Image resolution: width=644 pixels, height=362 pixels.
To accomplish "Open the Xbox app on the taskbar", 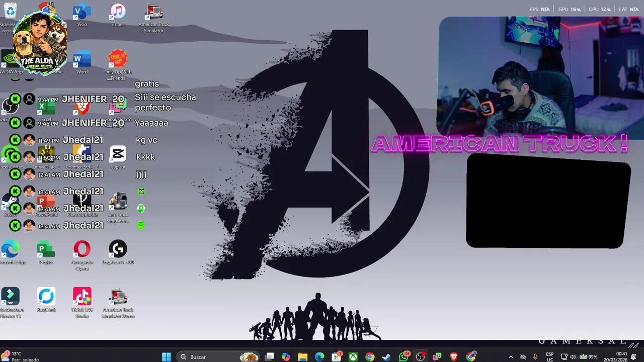I will [x=353, y=357].
